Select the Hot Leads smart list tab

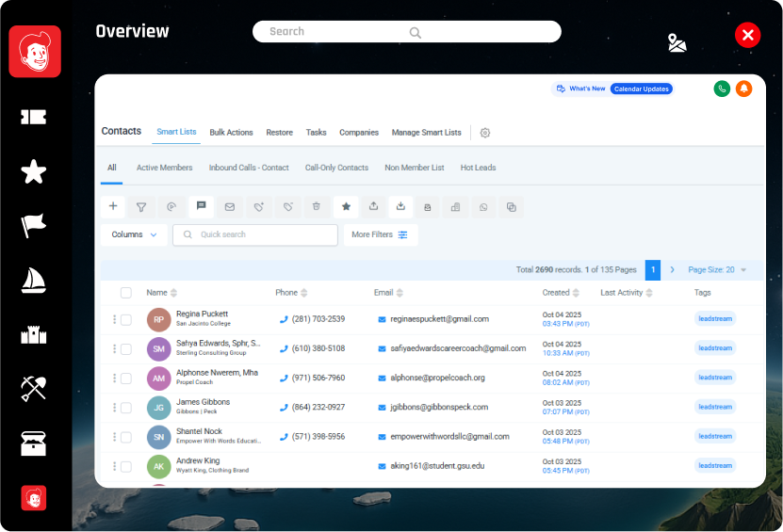click(x=478, y=168)
